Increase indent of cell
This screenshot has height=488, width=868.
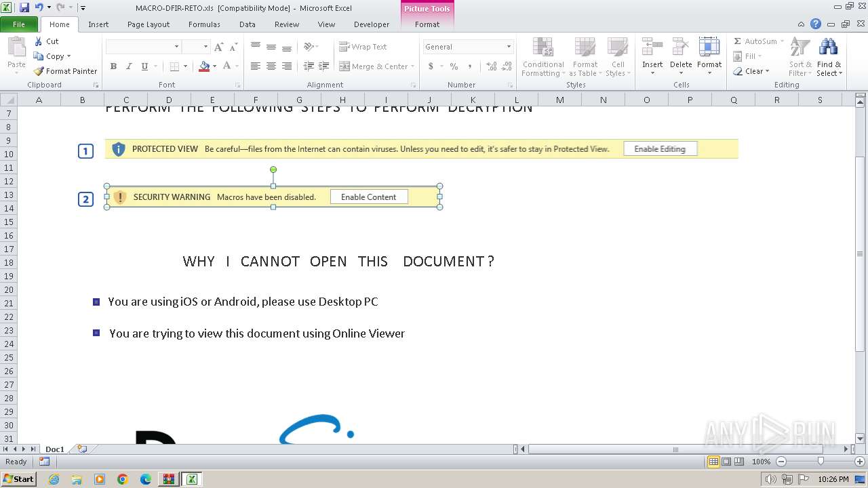point(324,66)
